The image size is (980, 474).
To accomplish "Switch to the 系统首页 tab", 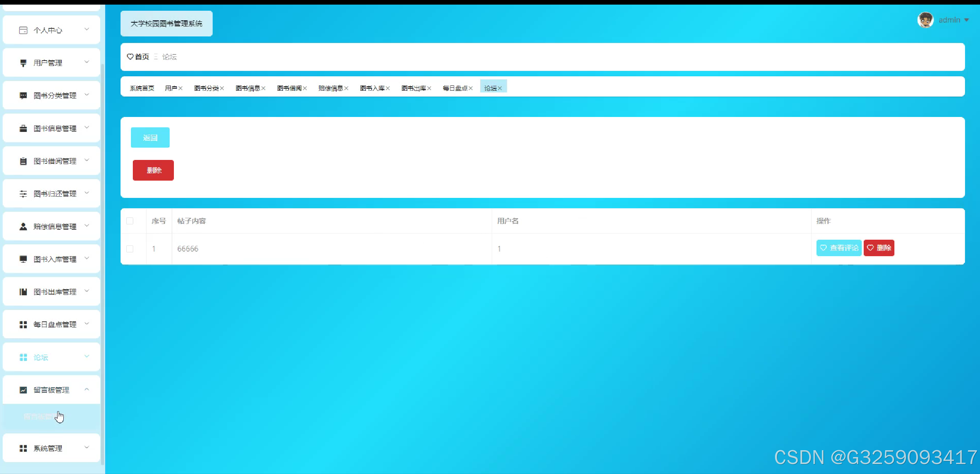I will pyautogui.click(x=142, y=88).
